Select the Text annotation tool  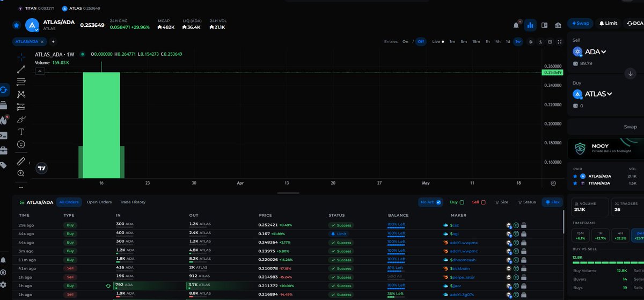(x=21, y=131)
